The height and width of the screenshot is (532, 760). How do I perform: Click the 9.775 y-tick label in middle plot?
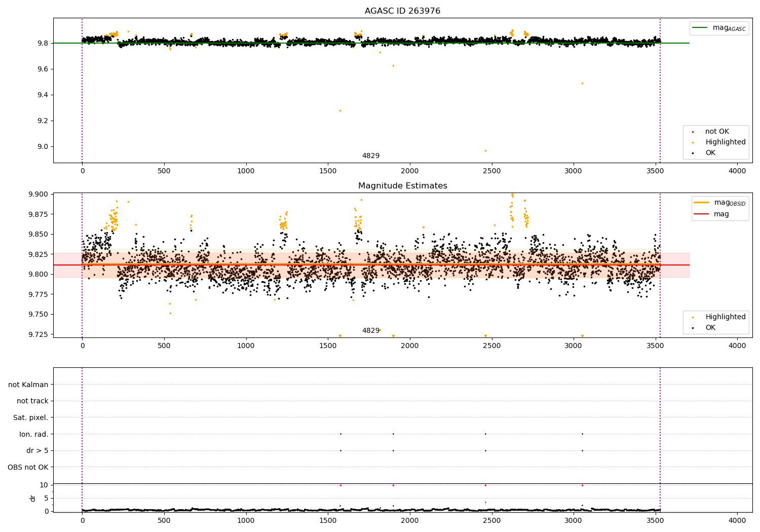(39, 294)
